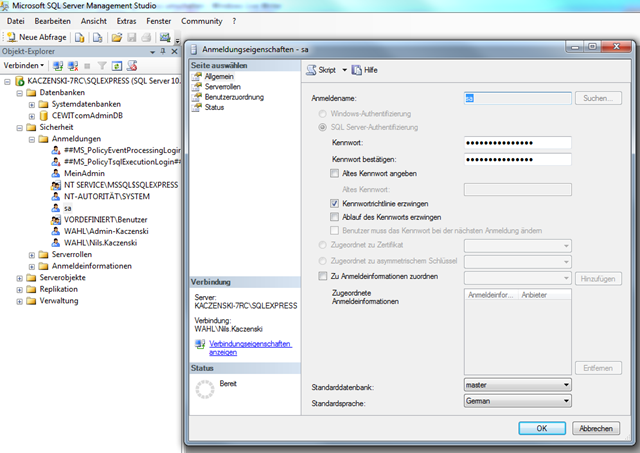640x453 pixels.
Task: Select the Allgemein page
Action: click(219, 76)
